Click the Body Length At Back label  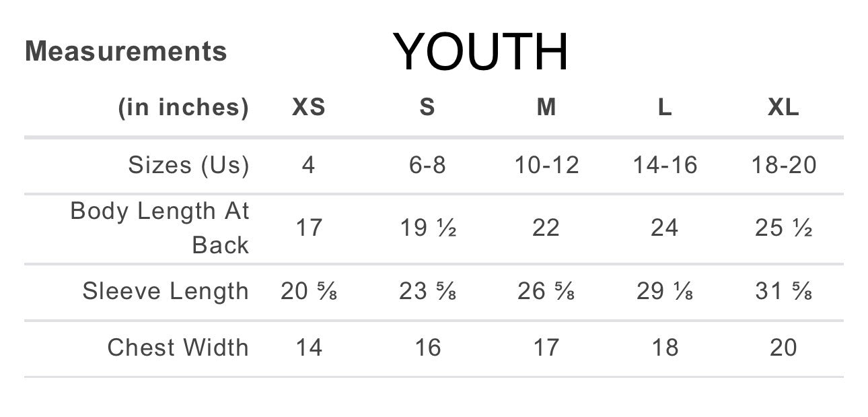[159, 228]
